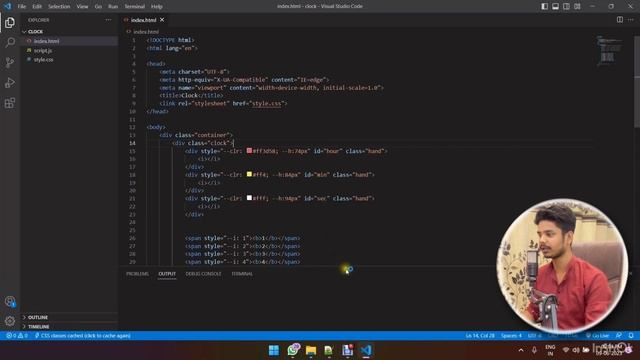Expand the Outline section
The image size is (640, 360).
pyautogui.click(x=69, y=317)
